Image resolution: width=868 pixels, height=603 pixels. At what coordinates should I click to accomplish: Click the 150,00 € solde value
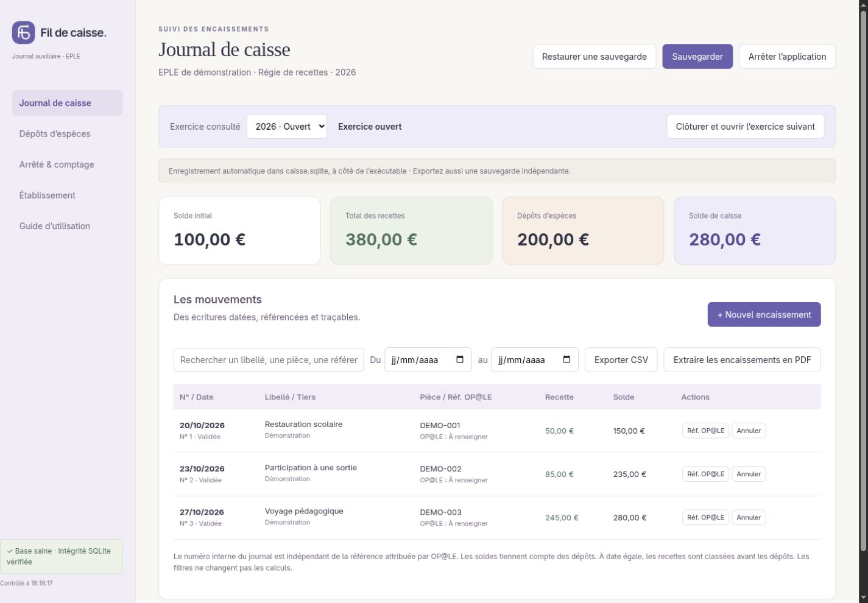point(629,431)
